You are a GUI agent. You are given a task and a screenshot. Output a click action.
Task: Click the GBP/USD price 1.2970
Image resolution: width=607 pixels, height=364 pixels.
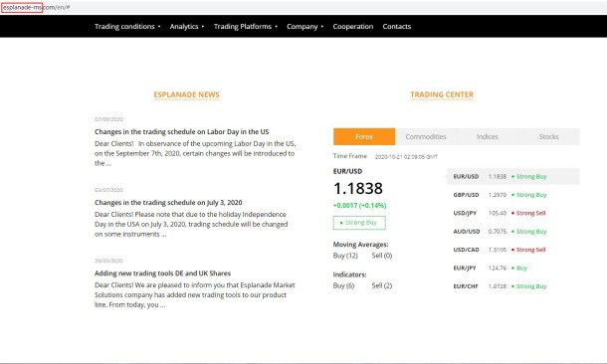click(x=498, y=195)
